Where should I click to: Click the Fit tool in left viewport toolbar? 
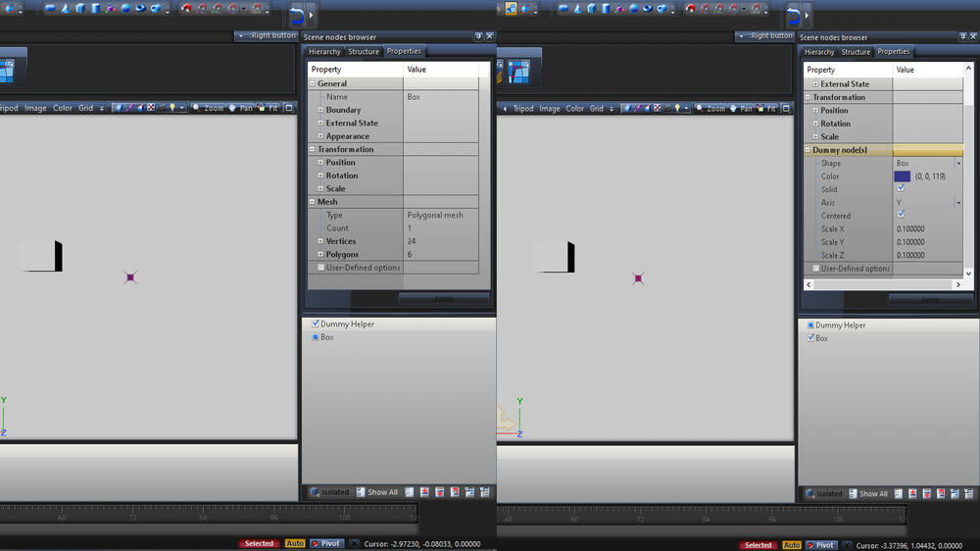click(269, 108)
